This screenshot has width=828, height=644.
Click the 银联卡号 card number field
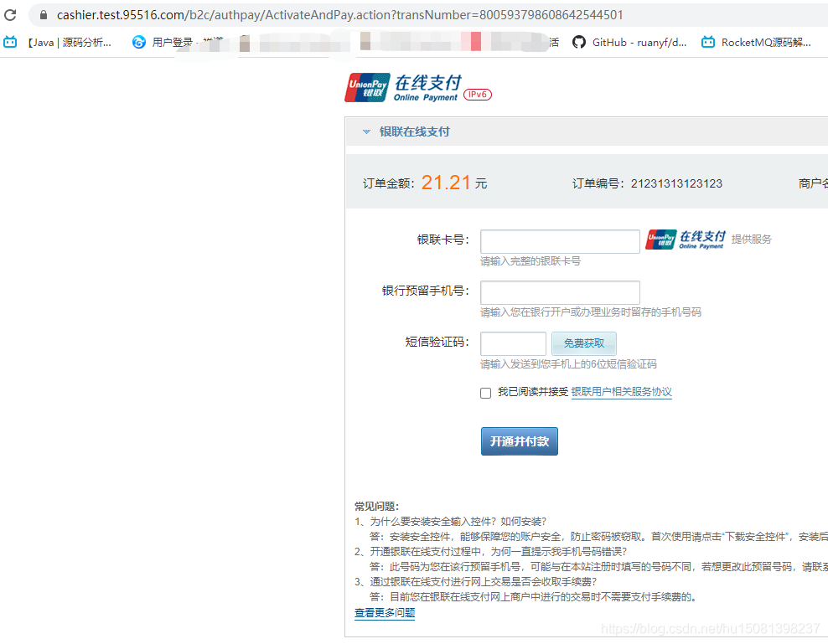pyautogui.click(x=560, y=241)
